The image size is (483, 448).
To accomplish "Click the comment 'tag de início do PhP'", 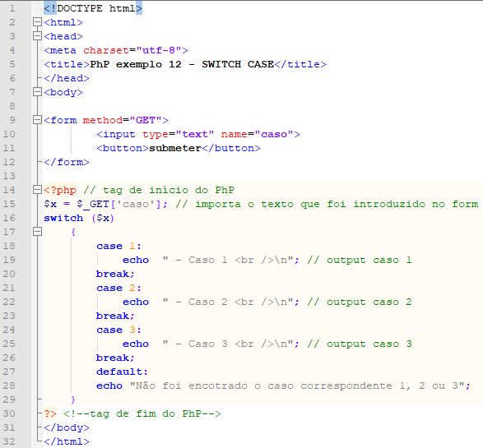I will 169,190.
